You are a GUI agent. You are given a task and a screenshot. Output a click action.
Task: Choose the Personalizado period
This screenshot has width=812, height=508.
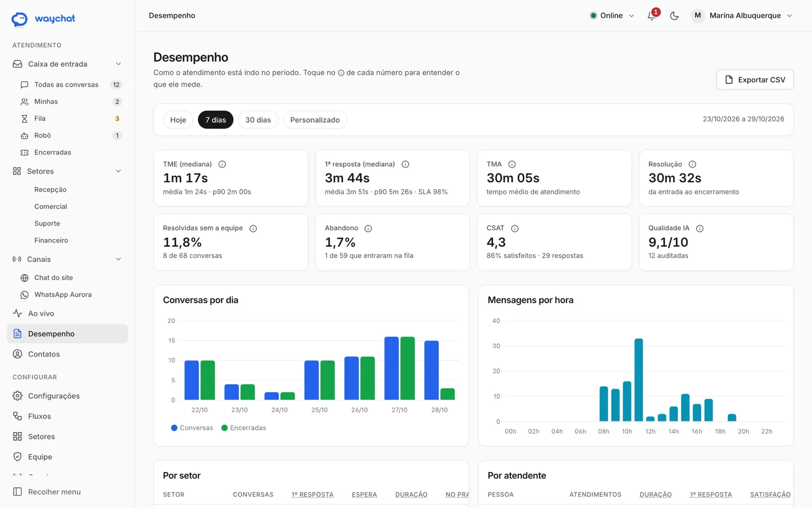click(x=315, y=120)
